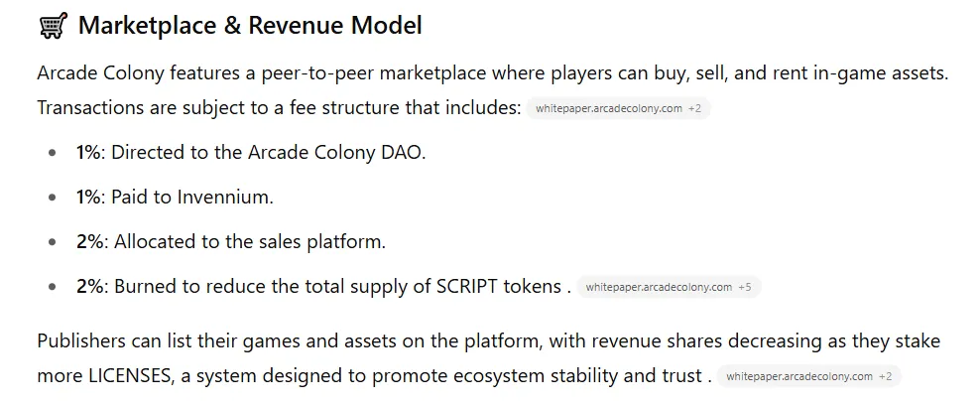Click the "+2" count after "includes:"
This screenshot has height=404, width=980.
pos(694,109)
